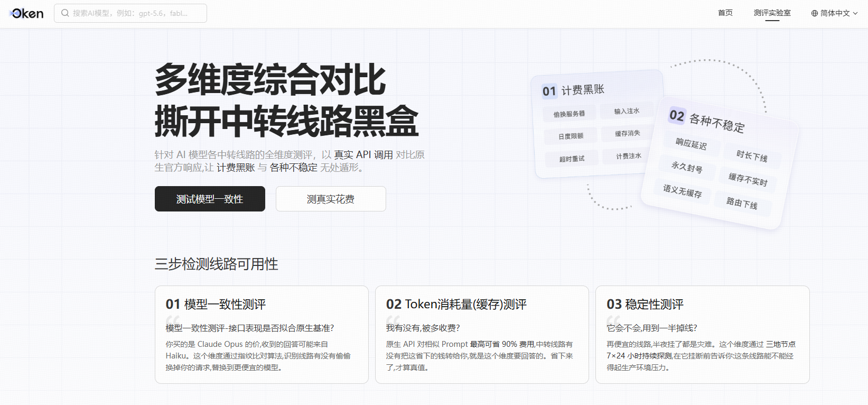Click the 02 各种不稳定 card heading
The height and width of the screenshot is (405, 868).
click(x=707, y=120)
